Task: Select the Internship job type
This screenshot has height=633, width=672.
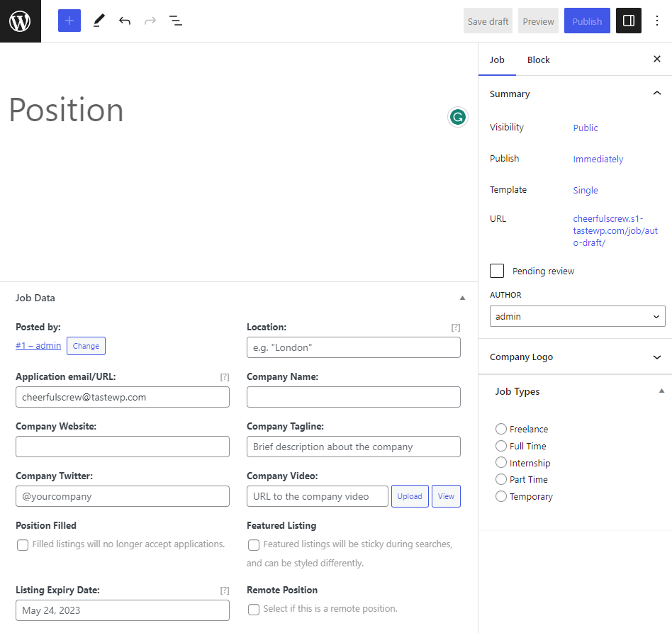Action: click(x=501, y=462)
